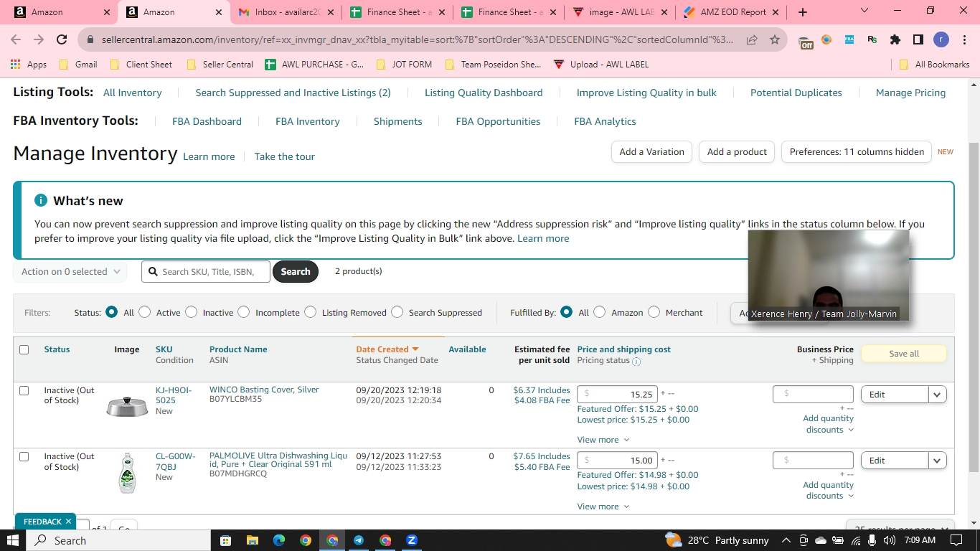The height and width of the screenshot is (551, 980).
Task: Open a new browser tab
Action: [x=803, y=12]
